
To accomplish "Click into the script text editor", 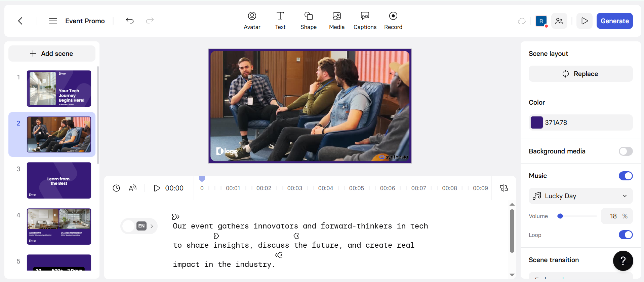I will click(x=300, y=245).
